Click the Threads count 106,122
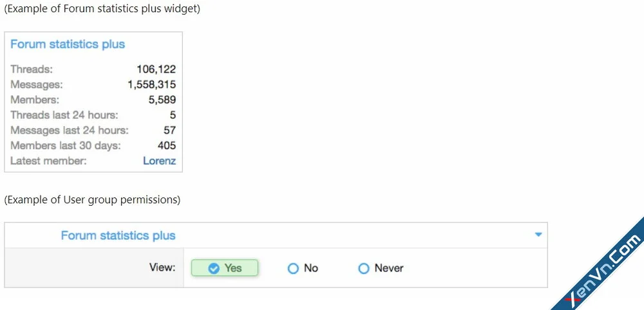 tap(156, 69)
